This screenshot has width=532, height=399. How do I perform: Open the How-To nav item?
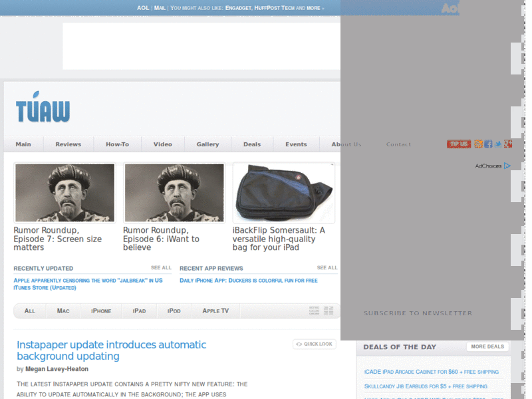[x=118, y=144]
